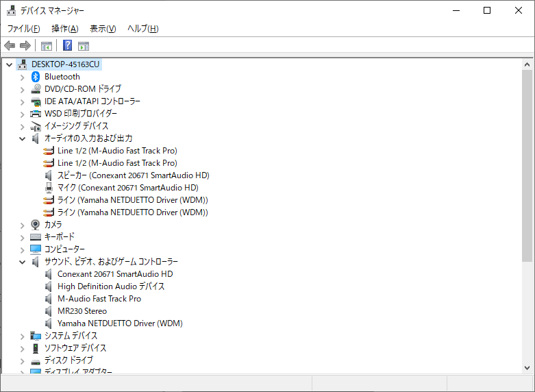Open the ファイル(F) menu
Image resolution: width=535 pixels, height=392 pixels.
(23, 29)
